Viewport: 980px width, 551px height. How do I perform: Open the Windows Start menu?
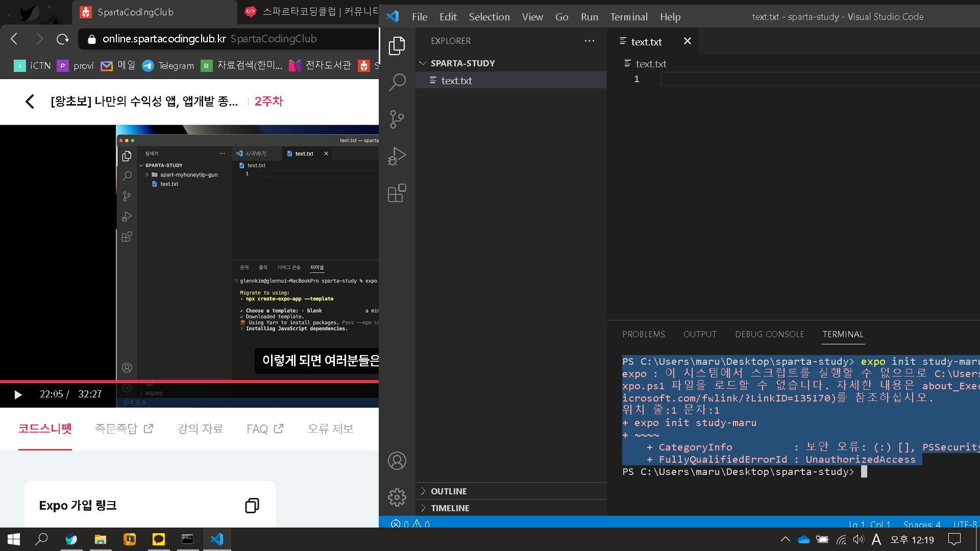pos(14,539)
